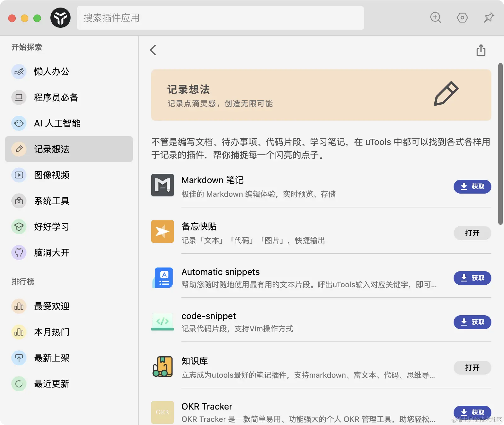Click the 备忘快贴 plugin icon
The height and width of the screenshot is (425, 504).
[163, 231]
